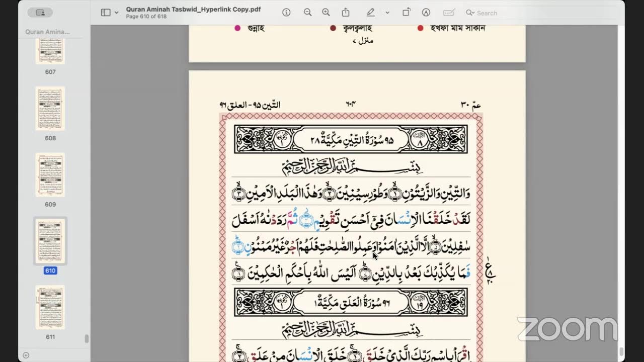Click Surah At-Tin title banner
Image resolution: width=644 pixels, height=362 pixels.
351,139
